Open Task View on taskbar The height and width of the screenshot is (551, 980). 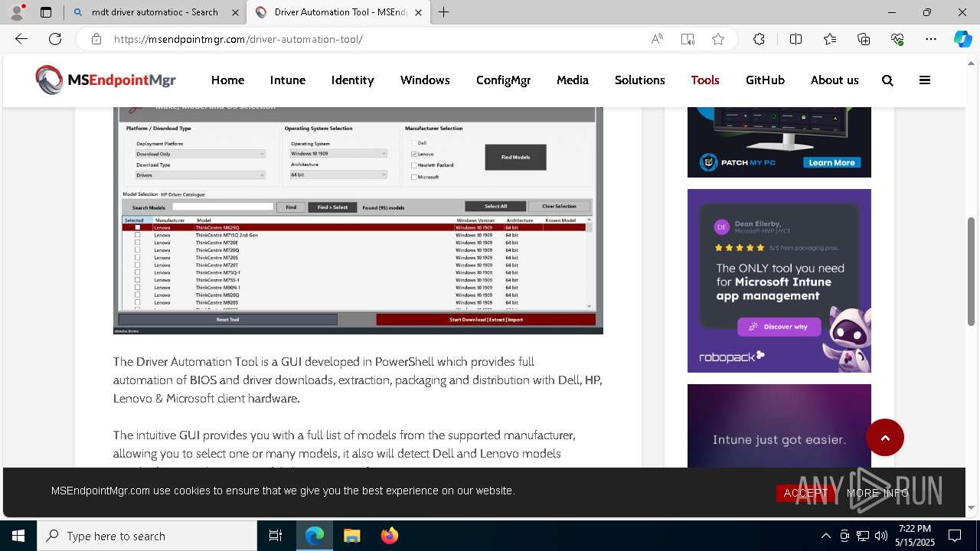pos(276,536)
